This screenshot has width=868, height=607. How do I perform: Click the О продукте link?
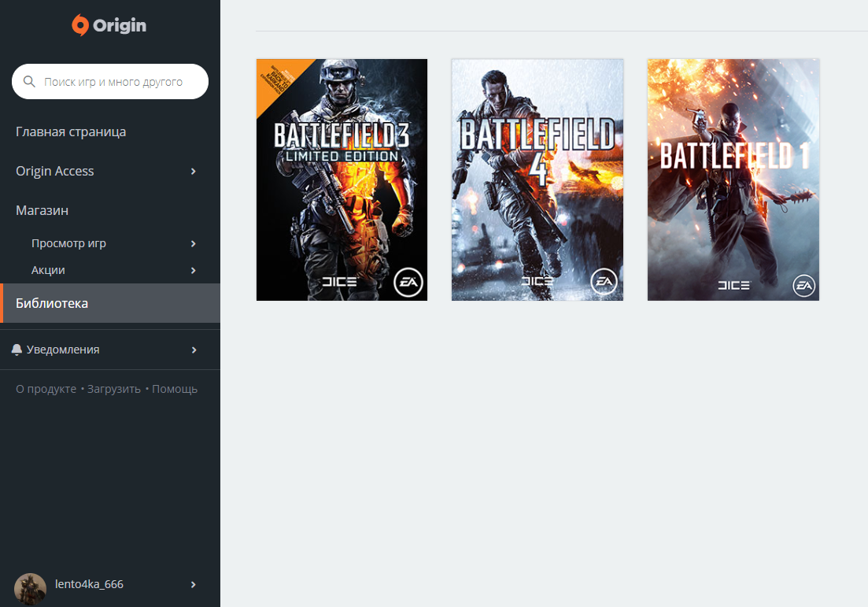[46, 389]
